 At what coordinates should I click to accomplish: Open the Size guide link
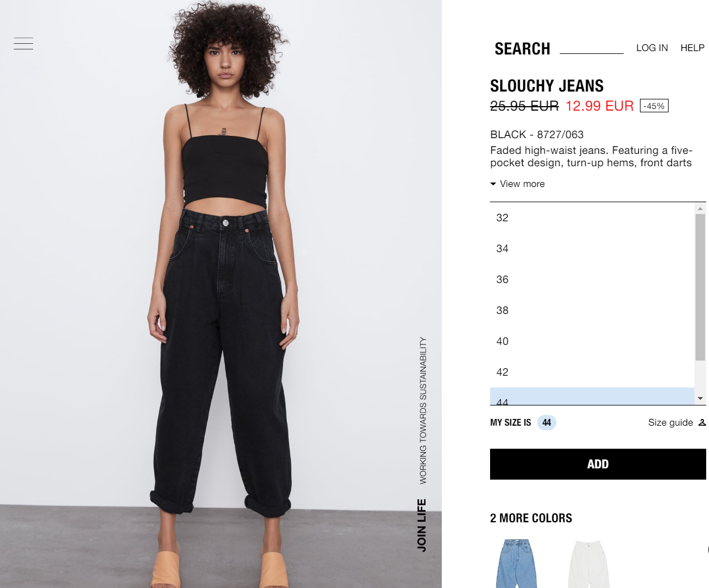point(670,422)
